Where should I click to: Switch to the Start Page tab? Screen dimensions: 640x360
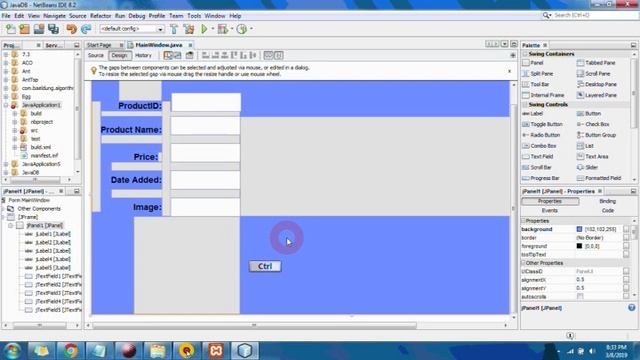[99, 45]
